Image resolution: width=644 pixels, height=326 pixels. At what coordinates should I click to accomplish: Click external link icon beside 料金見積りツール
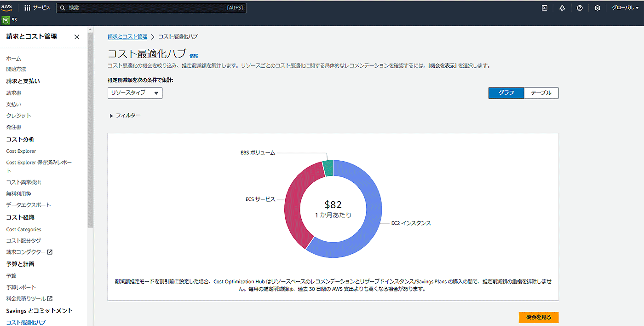[x=50, y=299]
